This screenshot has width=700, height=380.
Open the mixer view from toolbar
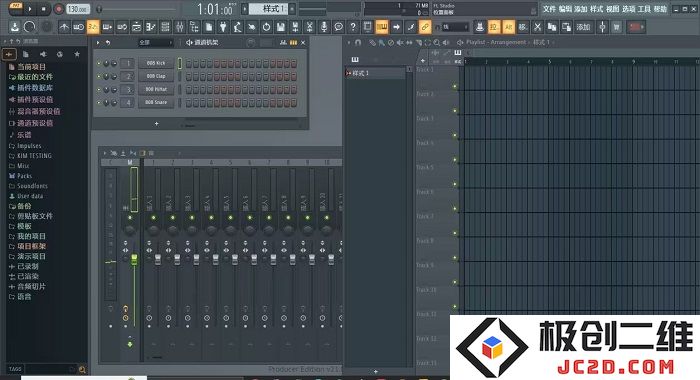pyautogui.click(x=179, y=27)
